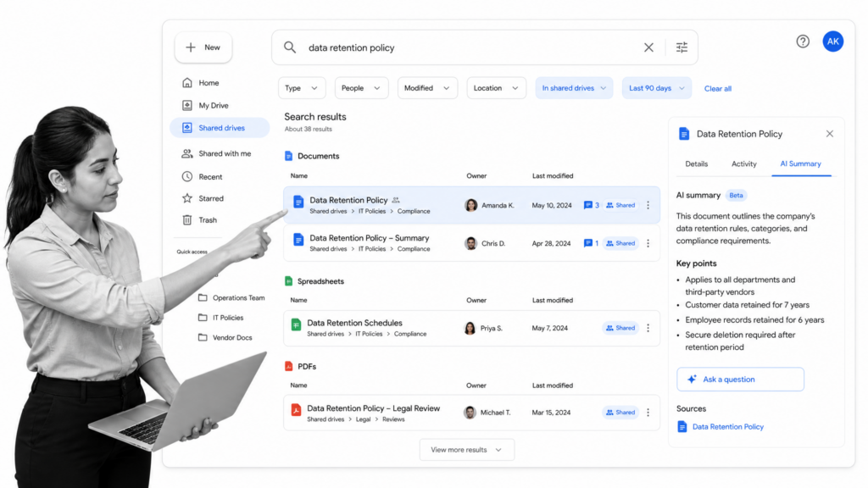Open Data Retention Policy – Legal Review PDF
868x488 pixels.
pyautogui.click(x=471, y=413)
